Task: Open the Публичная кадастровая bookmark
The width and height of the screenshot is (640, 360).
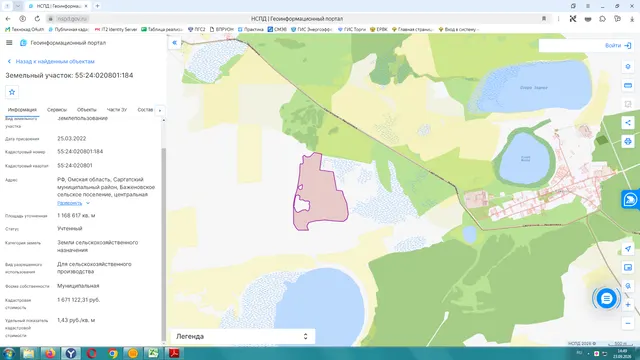Action: pyautogui.click(x=69, y=29)
